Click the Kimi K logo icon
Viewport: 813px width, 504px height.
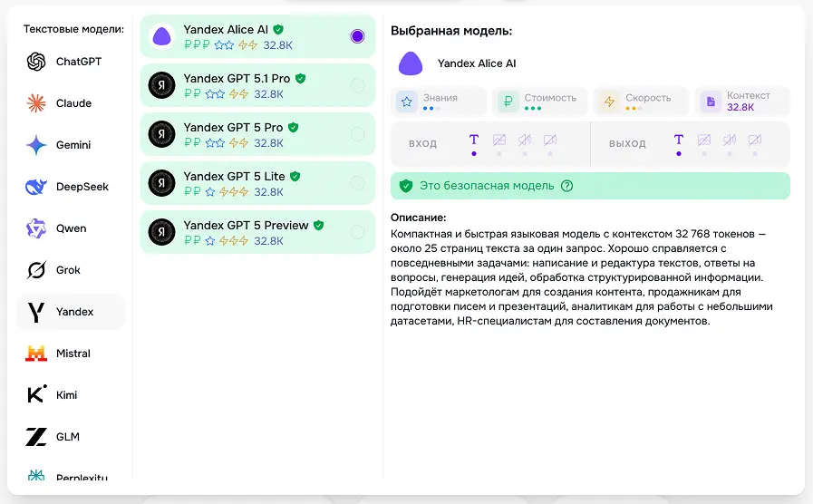[36, 394]
